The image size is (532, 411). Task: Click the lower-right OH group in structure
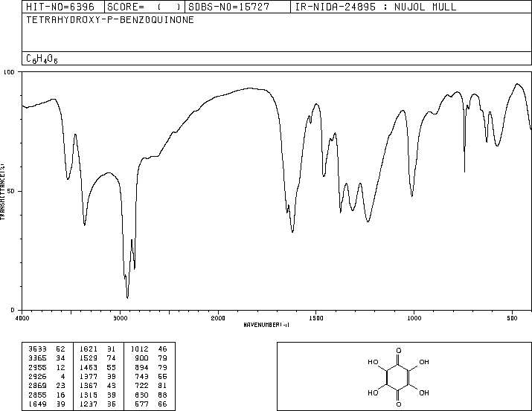coord(424,392)
